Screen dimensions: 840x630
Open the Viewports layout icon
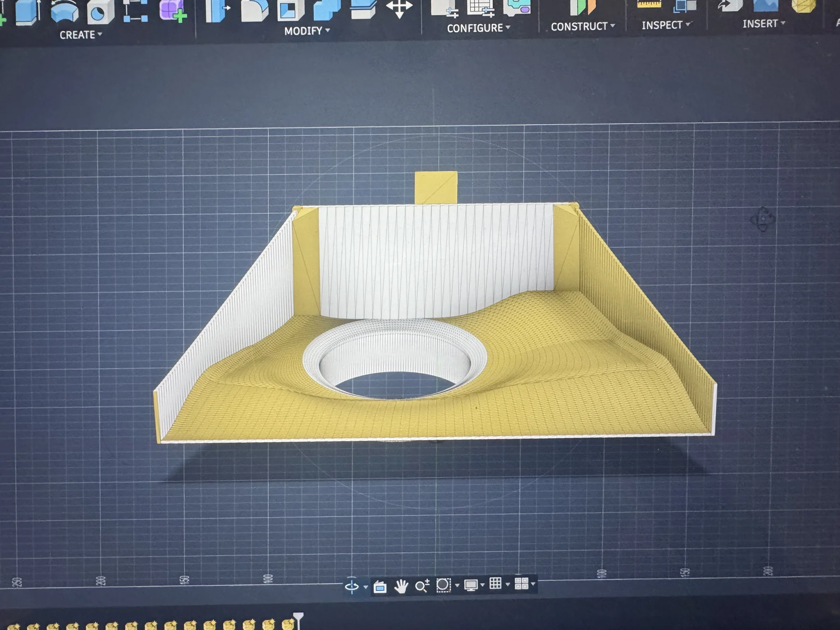[x=521, y=583]
